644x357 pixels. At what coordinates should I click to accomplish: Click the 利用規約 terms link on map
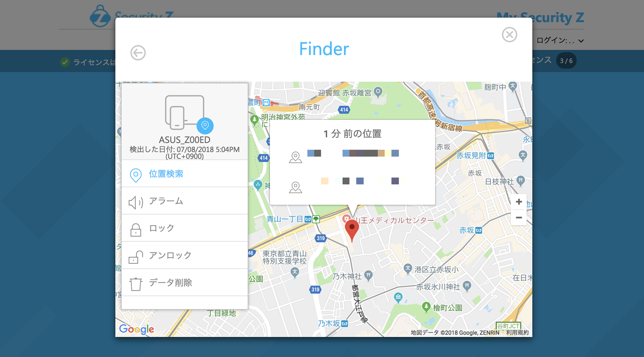517,333
